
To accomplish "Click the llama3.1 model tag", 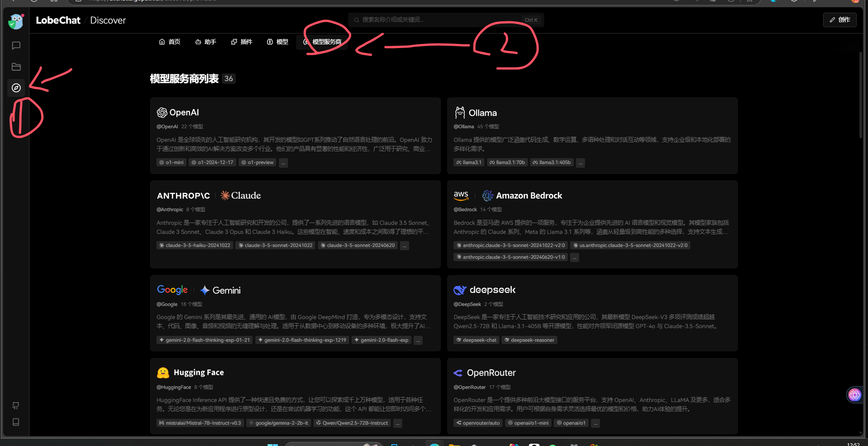I will 469,162.
